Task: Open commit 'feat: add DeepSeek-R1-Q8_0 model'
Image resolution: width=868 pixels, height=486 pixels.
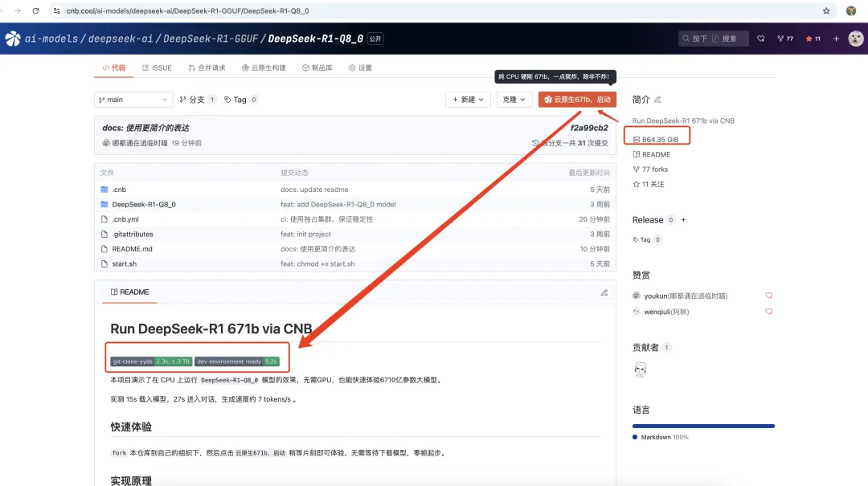Action: (x=338, y=204)
